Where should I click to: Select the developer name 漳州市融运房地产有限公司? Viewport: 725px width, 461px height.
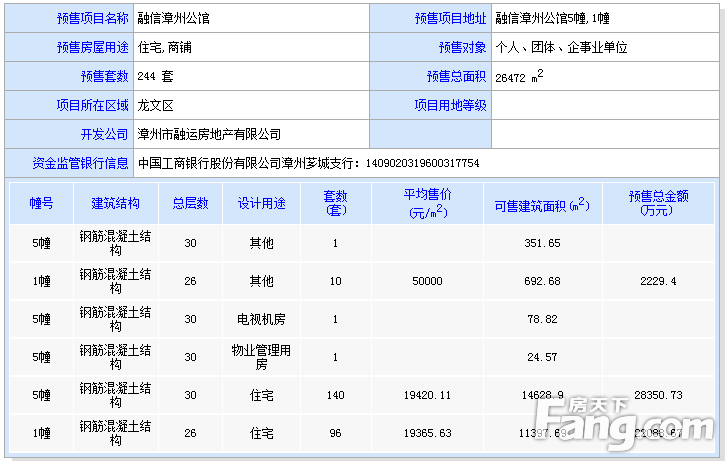(x=209, y=134)
